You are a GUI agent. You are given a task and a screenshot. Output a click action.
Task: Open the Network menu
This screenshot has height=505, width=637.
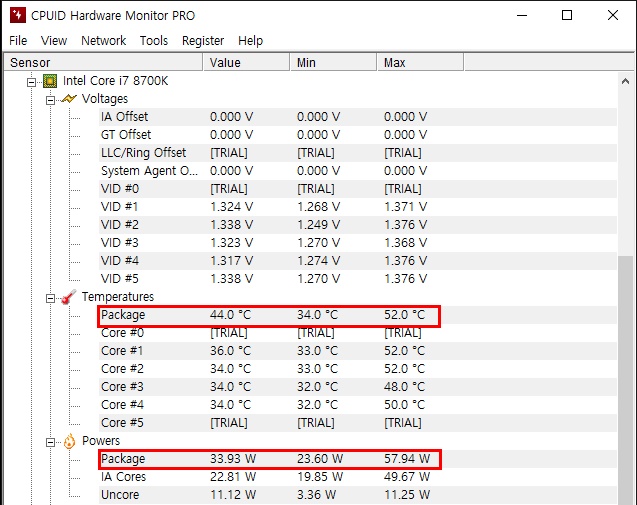(x=104, y=41)
